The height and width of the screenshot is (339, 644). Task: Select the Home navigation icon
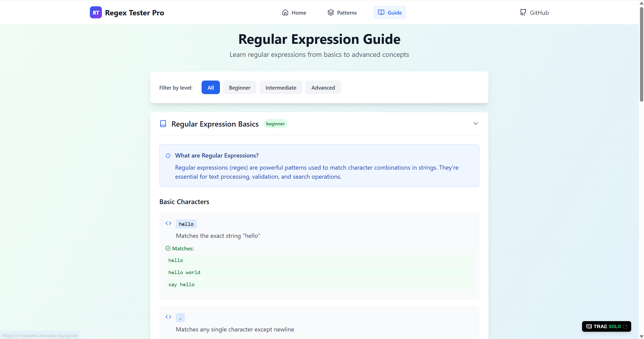pos(285,12)
